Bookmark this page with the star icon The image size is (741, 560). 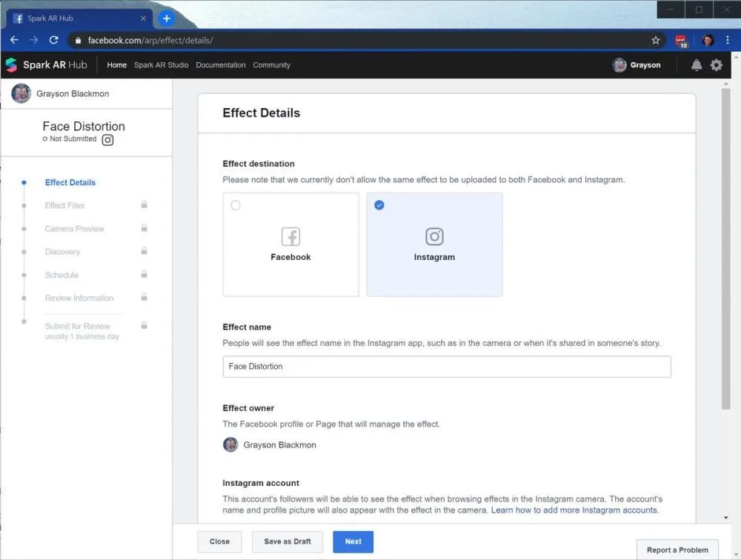click(x=656, y=40)
